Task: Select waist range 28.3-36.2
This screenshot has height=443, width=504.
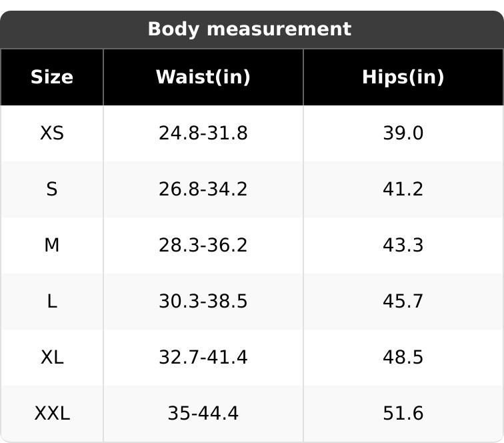Action: coord(203,246)
